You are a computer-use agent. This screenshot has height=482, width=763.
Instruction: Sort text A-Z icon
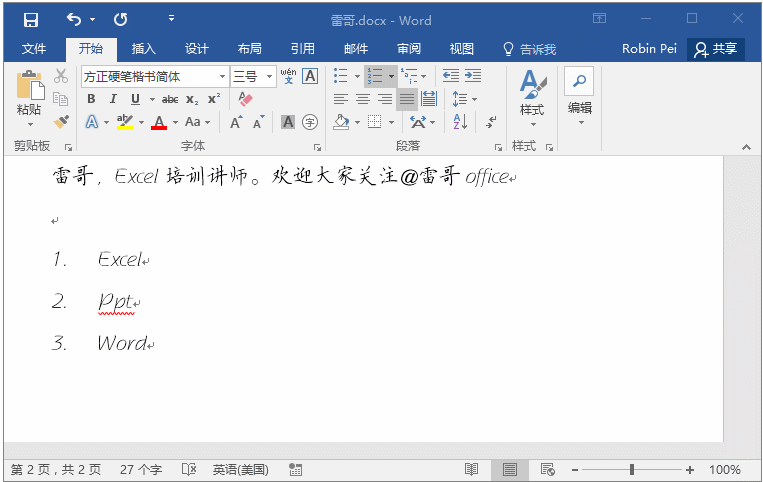(x=460, y=122)
